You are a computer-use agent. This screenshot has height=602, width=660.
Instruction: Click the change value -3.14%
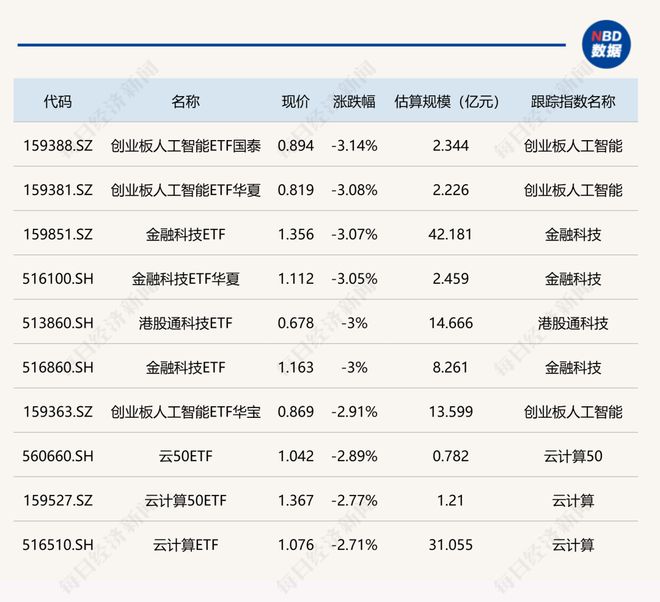pos(354,146)
